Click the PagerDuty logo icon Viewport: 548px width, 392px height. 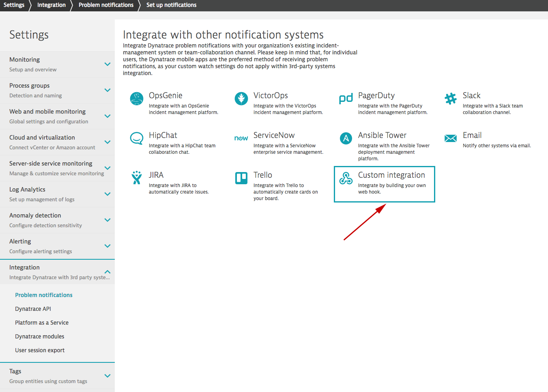346,99
